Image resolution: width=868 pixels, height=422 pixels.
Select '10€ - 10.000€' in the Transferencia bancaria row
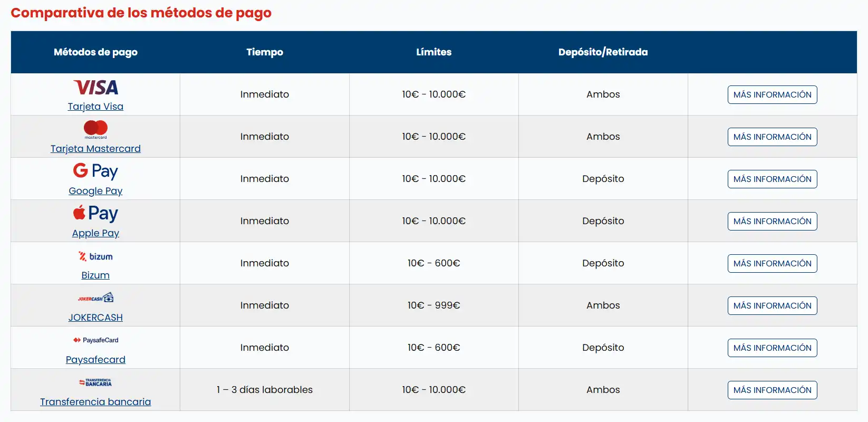434,390
